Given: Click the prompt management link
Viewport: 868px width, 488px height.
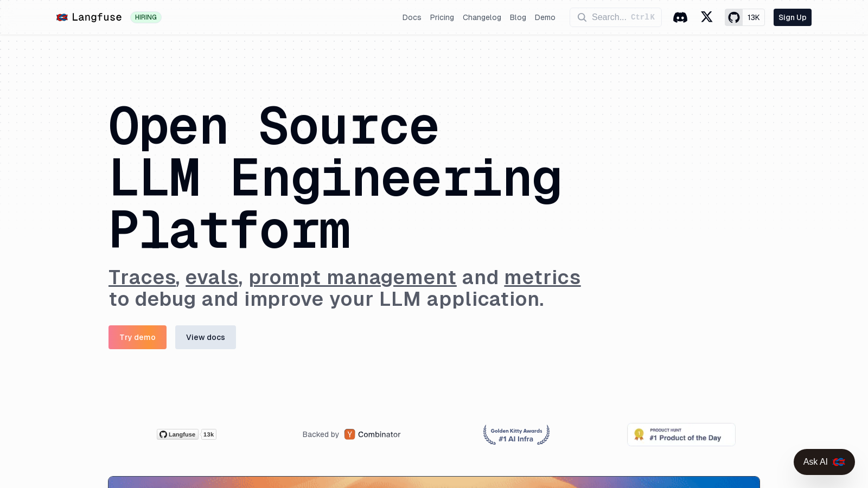Looking at the screenshot, I should coord(352,277).
